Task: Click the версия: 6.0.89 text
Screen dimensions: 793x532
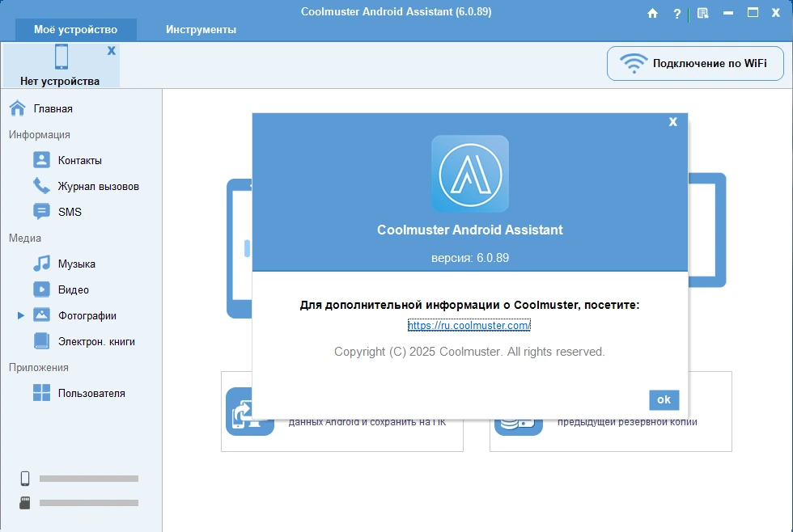Action: 470,258
